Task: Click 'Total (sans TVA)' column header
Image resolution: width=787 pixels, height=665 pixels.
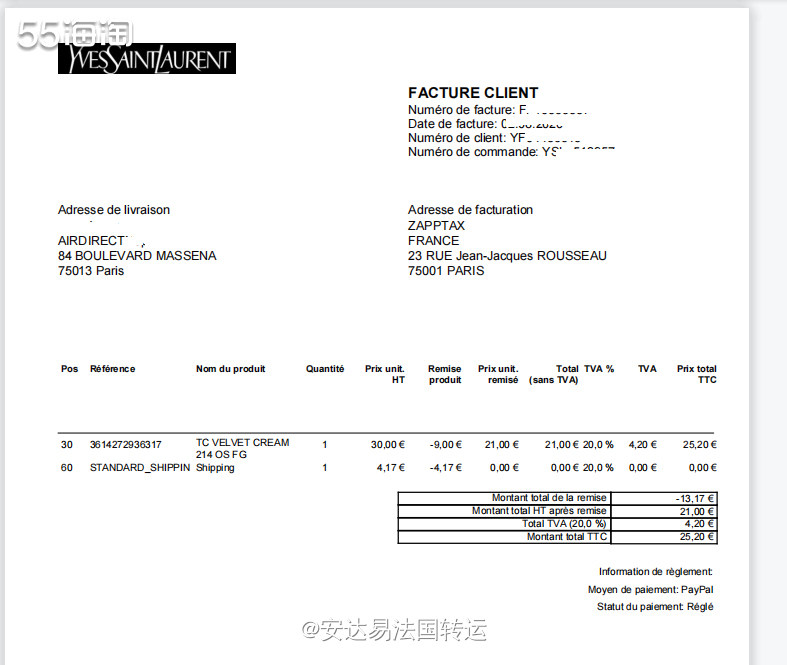Action: coord(554,374)
